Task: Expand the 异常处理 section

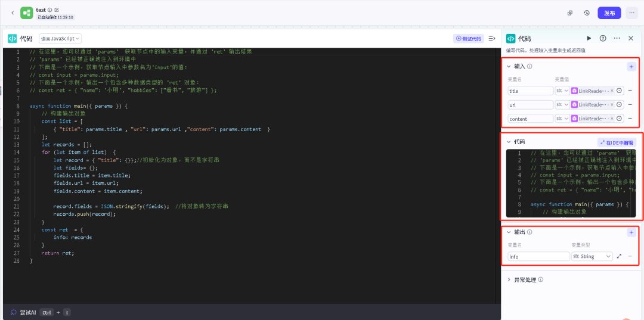Action: click(x=509, y=280)
